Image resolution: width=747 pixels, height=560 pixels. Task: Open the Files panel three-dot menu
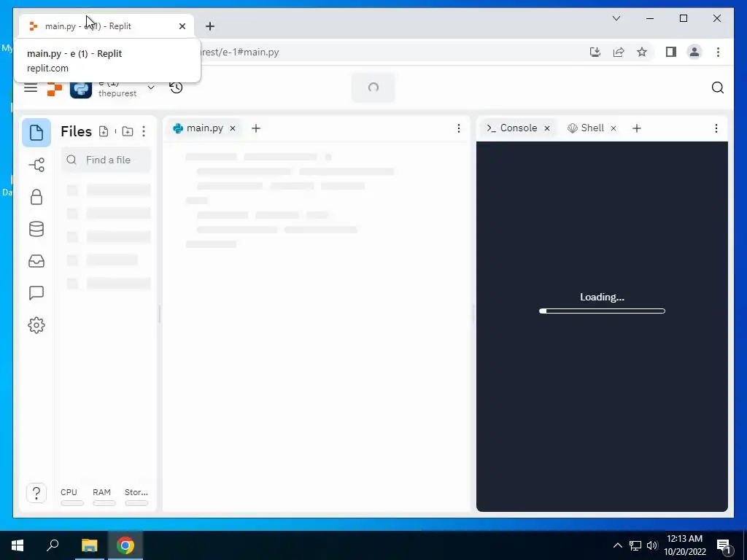[x=144, y=131]
